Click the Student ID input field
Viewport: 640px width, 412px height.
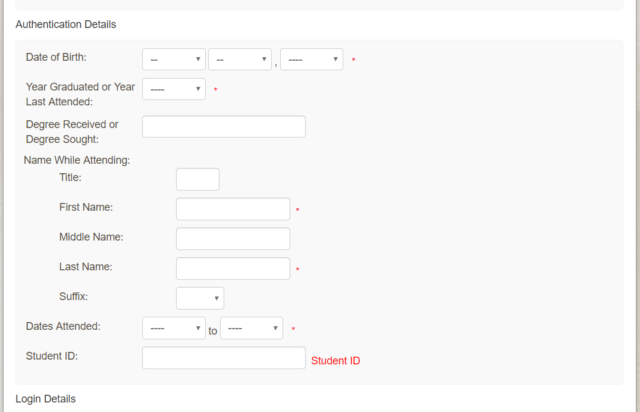tap(224, 358)
